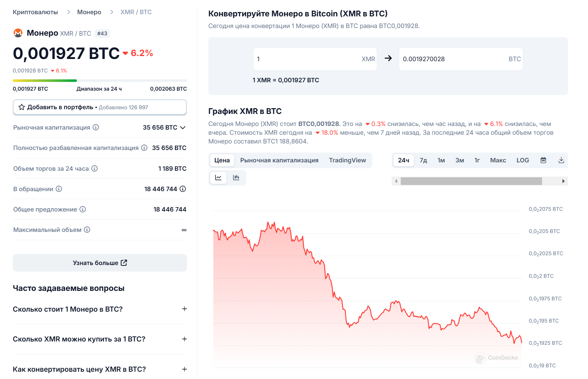Show info for 24-hour trading volume

coord(94,169)
